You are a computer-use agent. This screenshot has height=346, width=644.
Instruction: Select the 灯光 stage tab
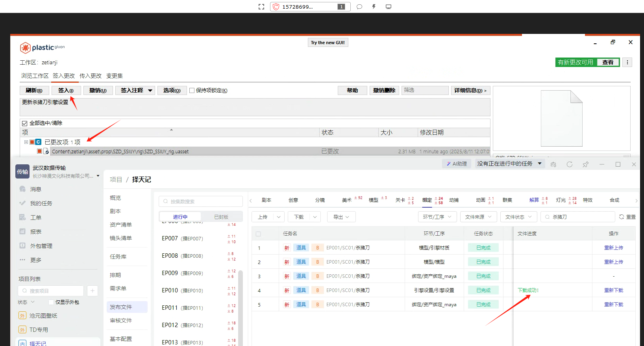click(x=561, y=200)
